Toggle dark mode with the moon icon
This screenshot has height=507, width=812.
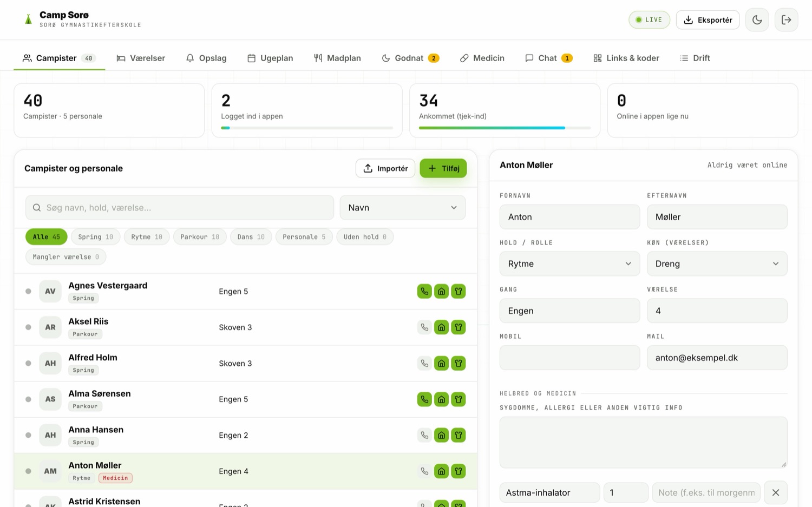click(757, 20)
